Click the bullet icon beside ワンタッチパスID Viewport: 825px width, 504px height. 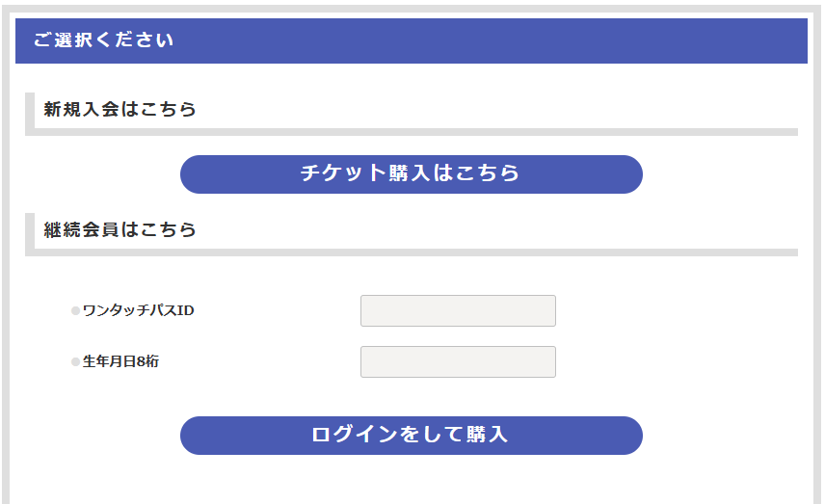pyautogui.click(x=75, y=311)
